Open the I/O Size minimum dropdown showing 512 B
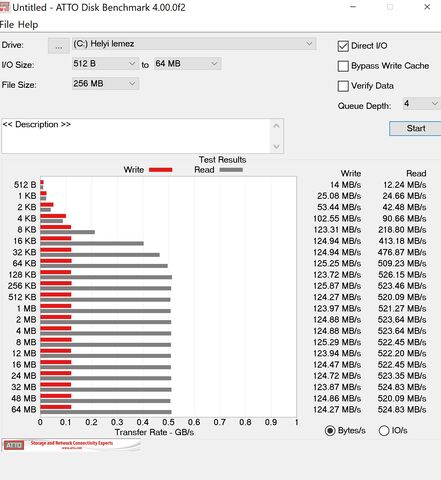Screen dimensions: 441x480 pos(105,63)
